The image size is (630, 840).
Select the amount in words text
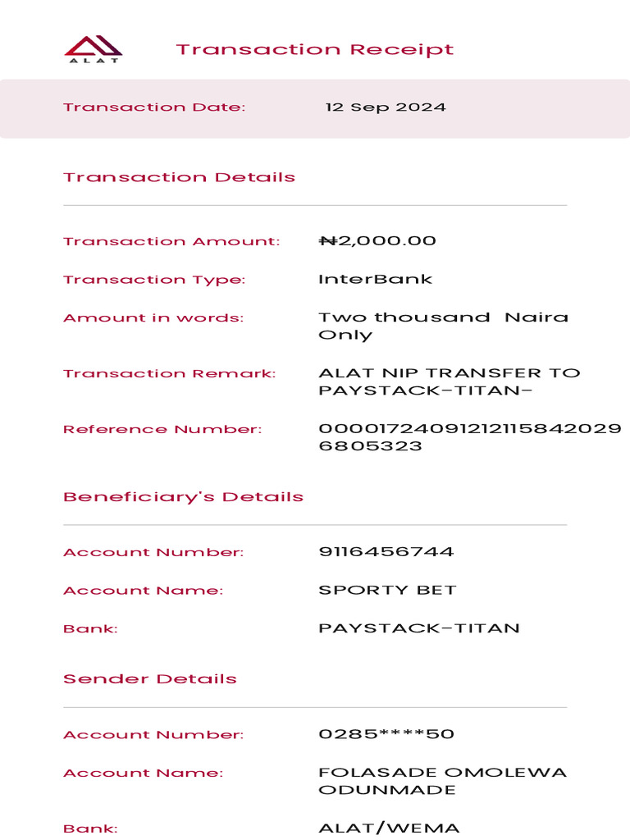443,326
